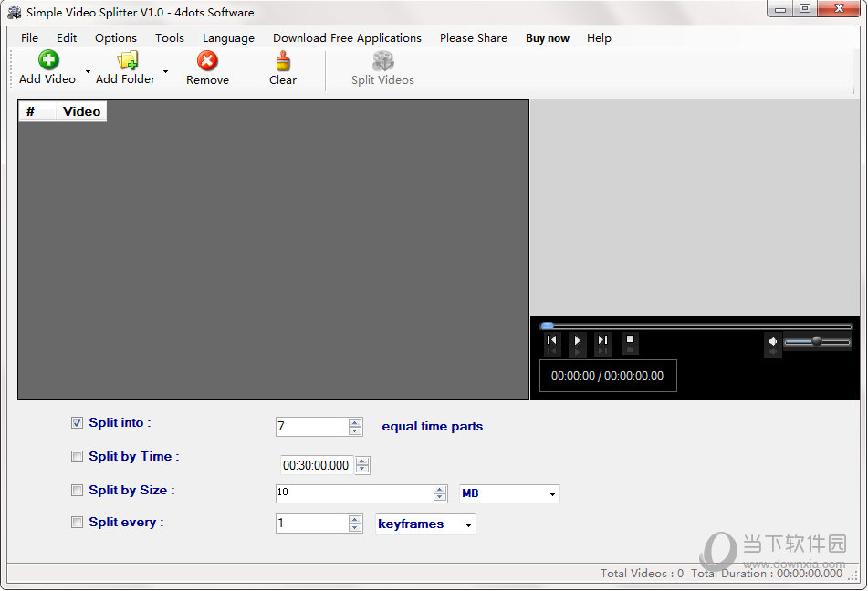The image size is (868, 591).
Task: Skip to previous frame in the player
Action: click(x=552, y=340)
